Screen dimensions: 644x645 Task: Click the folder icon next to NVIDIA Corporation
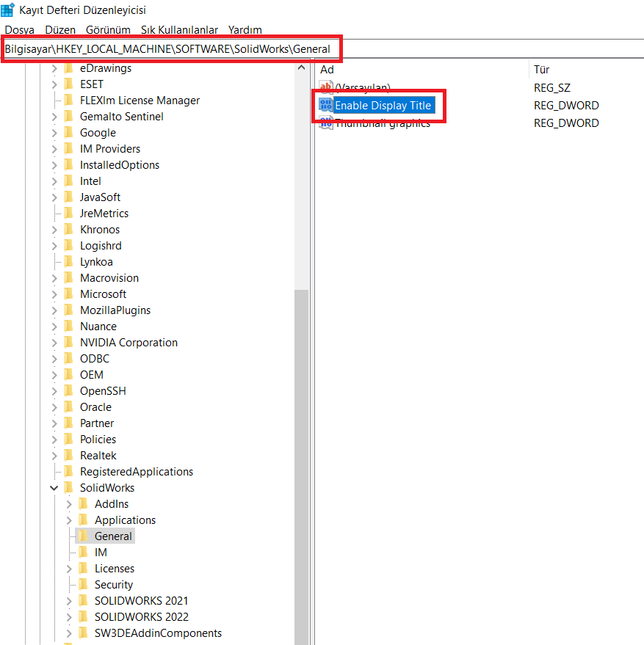[x=69, y=343]
